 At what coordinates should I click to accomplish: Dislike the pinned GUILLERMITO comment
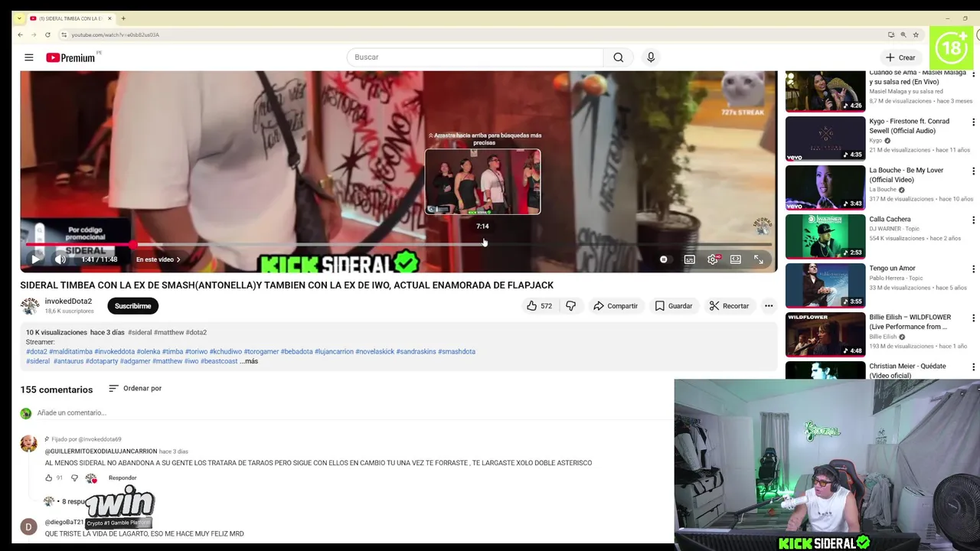point(74,478)
